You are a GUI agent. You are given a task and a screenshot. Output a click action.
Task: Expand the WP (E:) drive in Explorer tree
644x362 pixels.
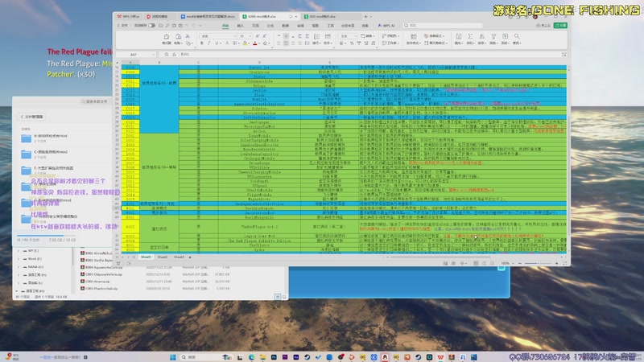[x=19, y=250]
